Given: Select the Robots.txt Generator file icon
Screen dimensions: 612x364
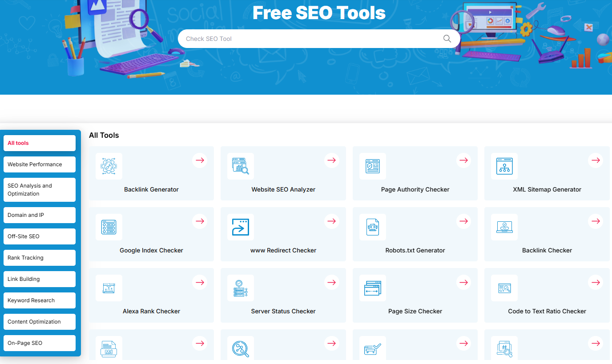Looking at the screenshot, I should 372,227.
